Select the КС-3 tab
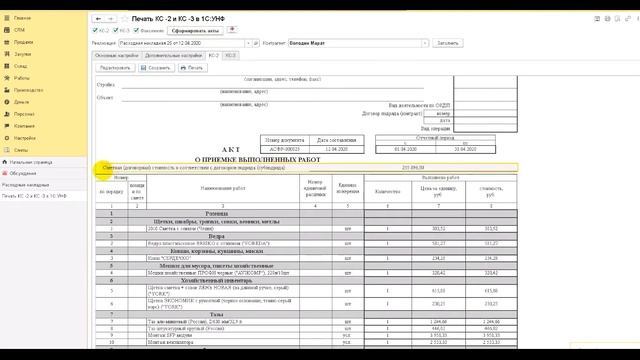 (x=231, y=55)
